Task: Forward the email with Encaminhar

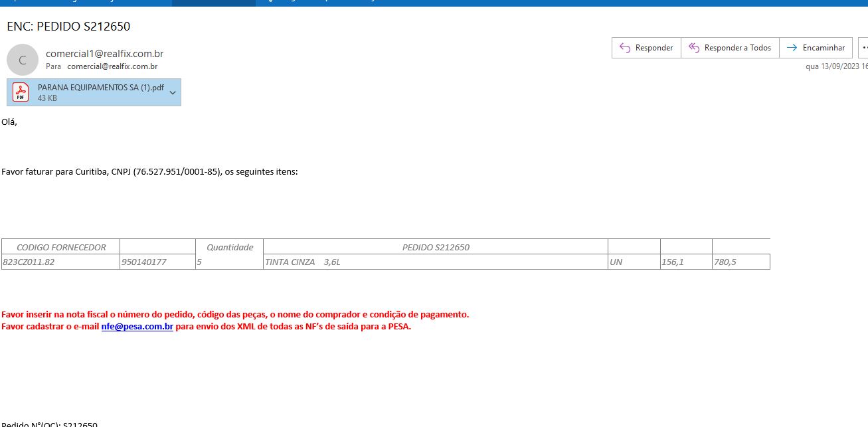Action: pyautogui.click(x=816, y=48)
